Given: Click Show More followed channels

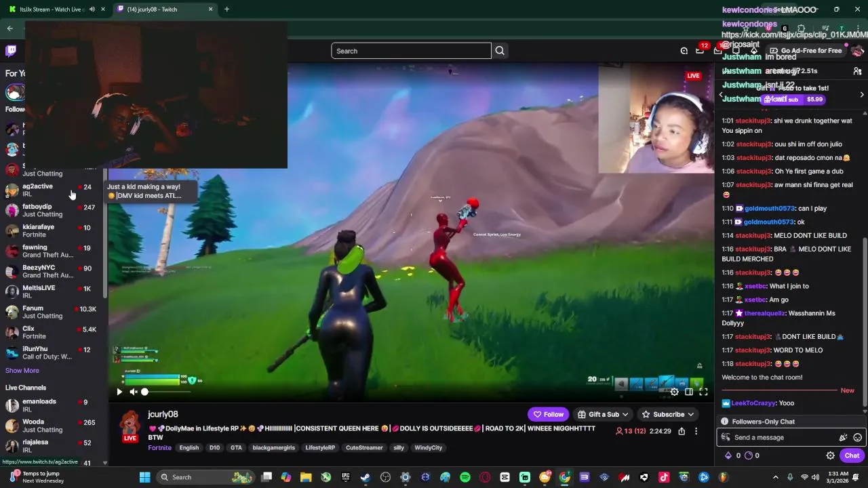Looking at the screenshot, I should (22, 371).
